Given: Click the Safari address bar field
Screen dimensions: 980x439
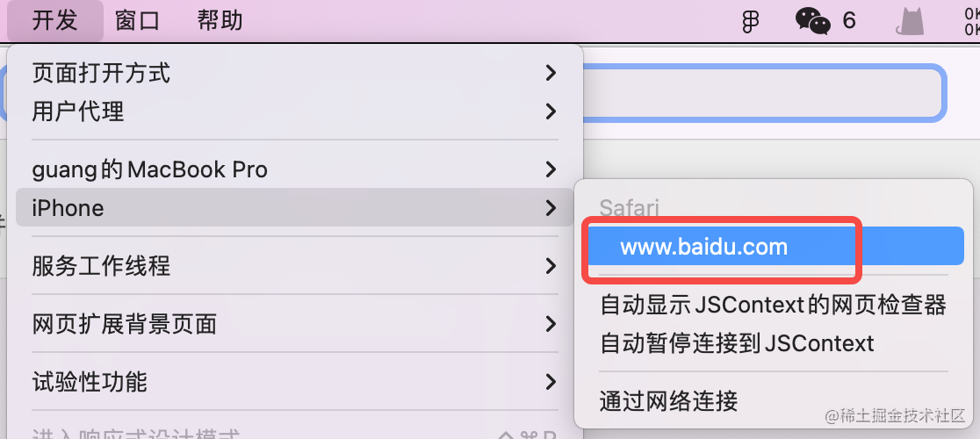Looking at the screenshot, I should click(761, 92).
